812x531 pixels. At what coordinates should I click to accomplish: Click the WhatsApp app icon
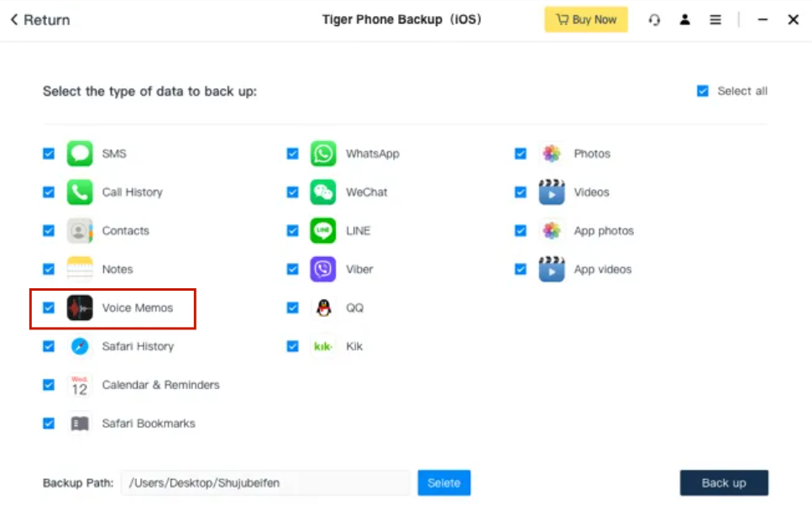tap(323, 154)
